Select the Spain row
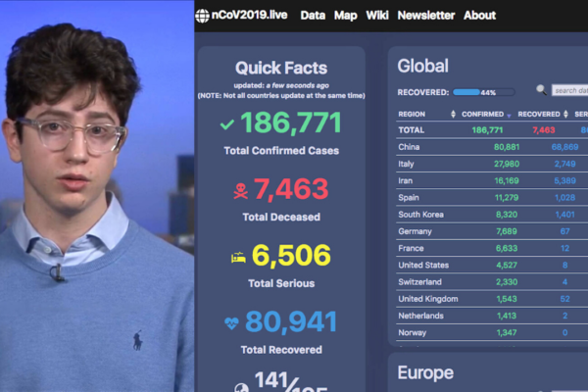The width and height of the screenshot is (588, 392). pyautogui.click(x=492, y=198)
